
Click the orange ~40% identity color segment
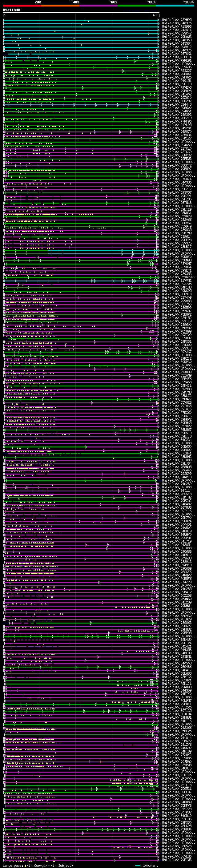[60, 6]
